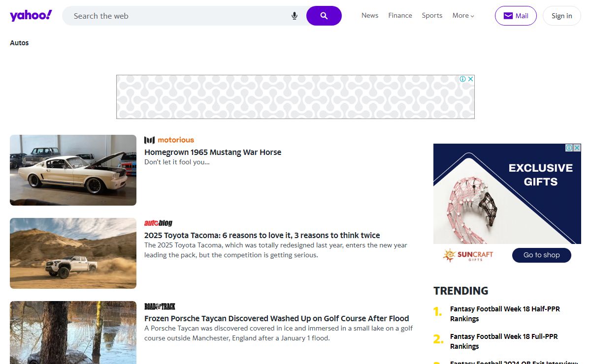Viewport: 591px width, 364px height.
Task: Click the Yahoo logo
Action: click(31, 15)
